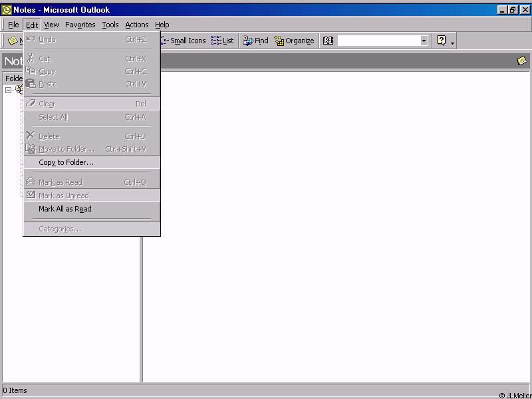532x399 pixels.
Task: Click the Undo entry in Edit menu
Action: 92,39
